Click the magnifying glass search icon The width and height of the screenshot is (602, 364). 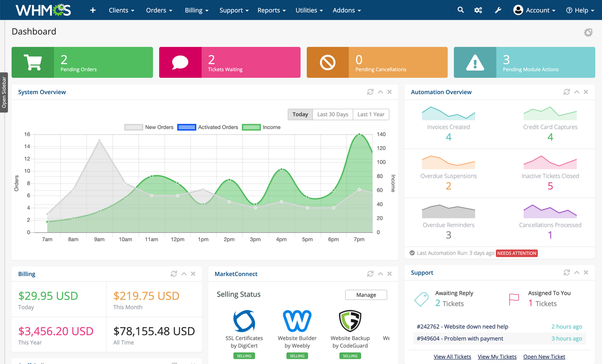click(x=461, y=10)
